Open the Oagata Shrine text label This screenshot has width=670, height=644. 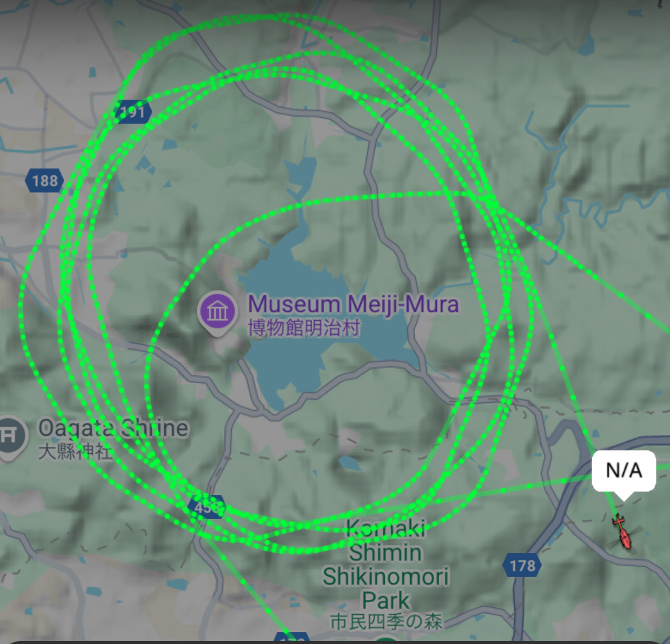113,428
